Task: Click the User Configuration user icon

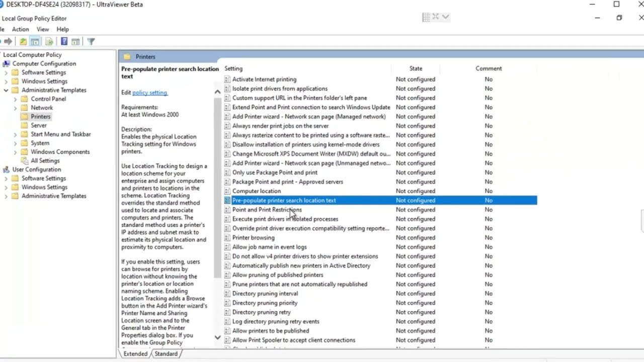Action: [6, 169]
